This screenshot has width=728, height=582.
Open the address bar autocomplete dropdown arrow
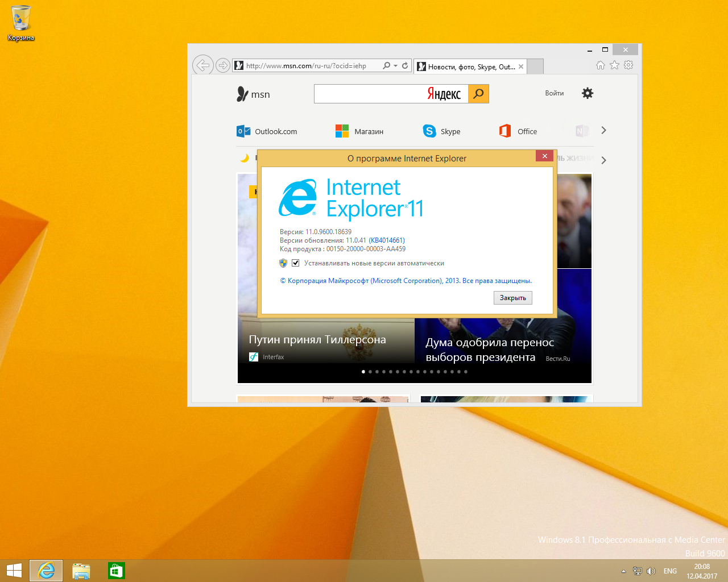[395, 66]
